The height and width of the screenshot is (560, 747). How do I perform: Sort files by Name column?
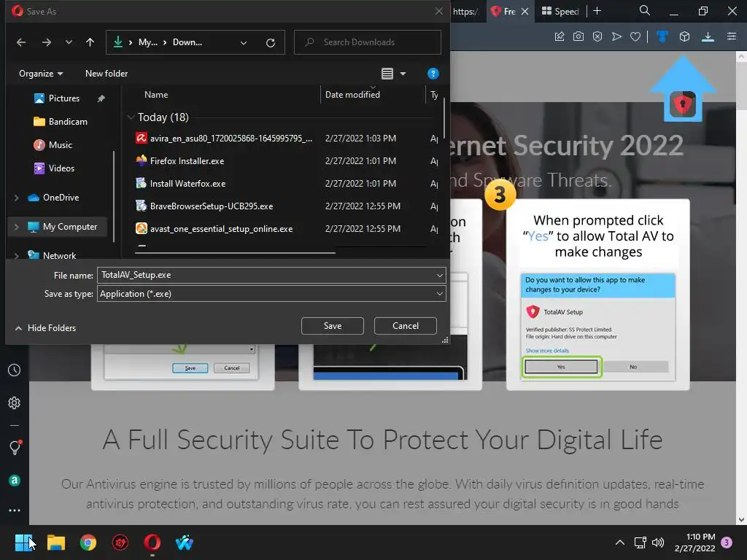[156, 95]
